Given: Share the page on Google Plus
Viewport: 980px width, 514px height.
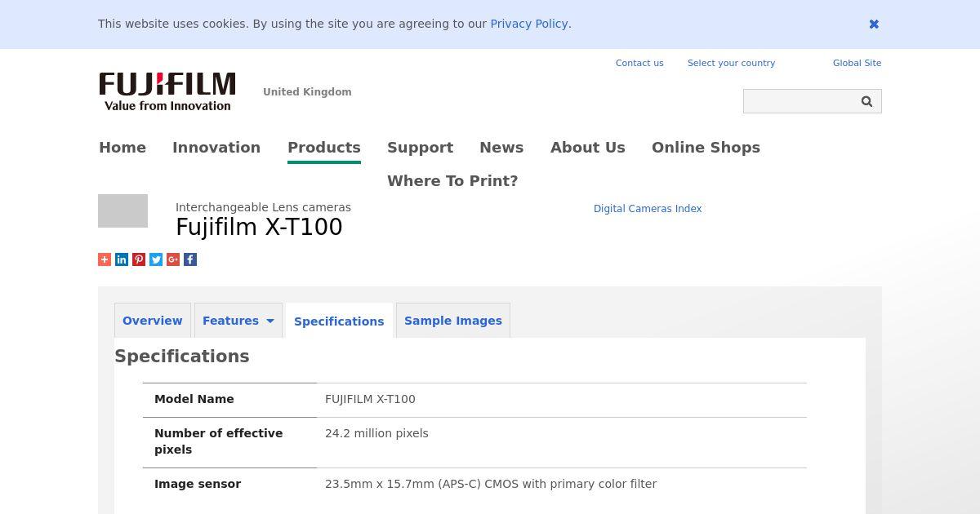Looking at the screenshot, I should (173, 259).
